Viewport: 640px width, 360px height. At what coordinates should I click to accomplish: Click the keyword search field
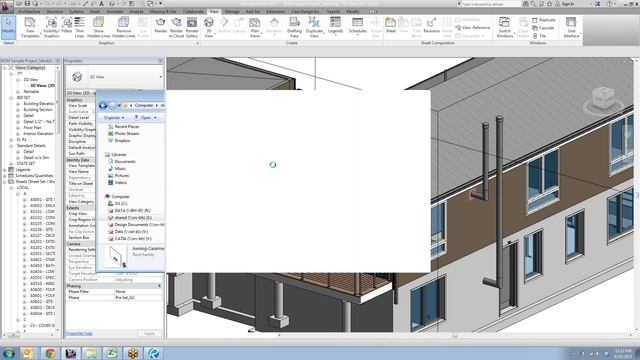click(x=491, y=4)
